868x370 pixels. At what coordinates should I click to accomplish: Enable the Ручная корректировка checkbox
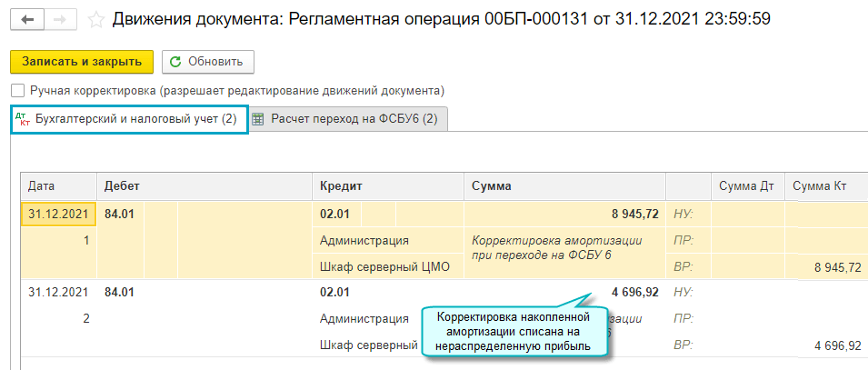[17, 91]
